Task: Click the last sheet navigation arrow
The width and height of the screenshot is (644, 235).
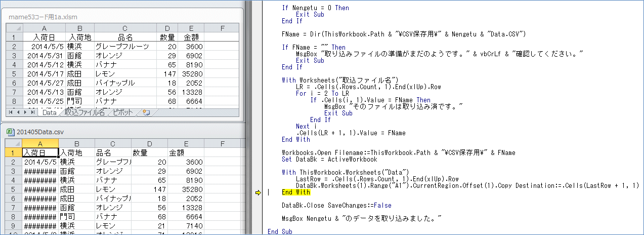Action: pos(32,112)
